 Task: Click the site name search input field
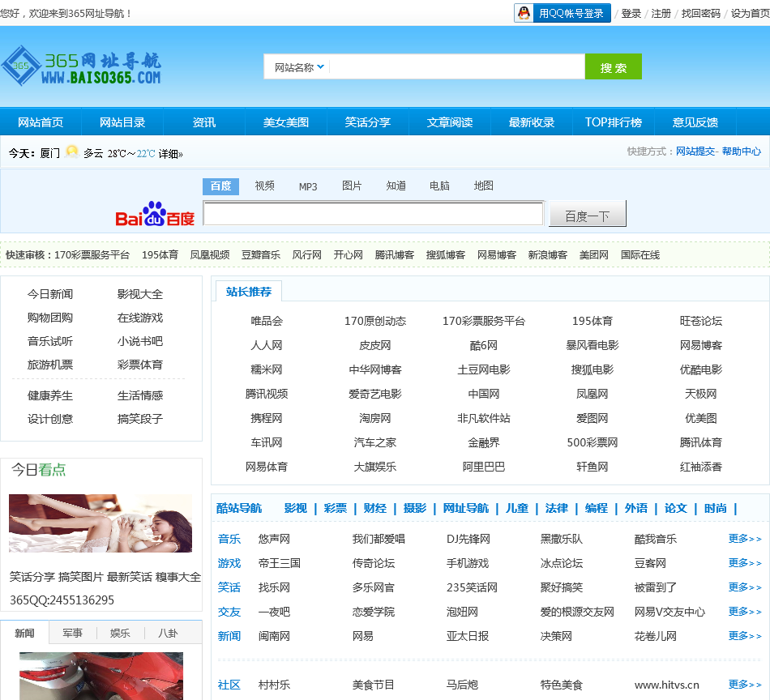point(456,67)
